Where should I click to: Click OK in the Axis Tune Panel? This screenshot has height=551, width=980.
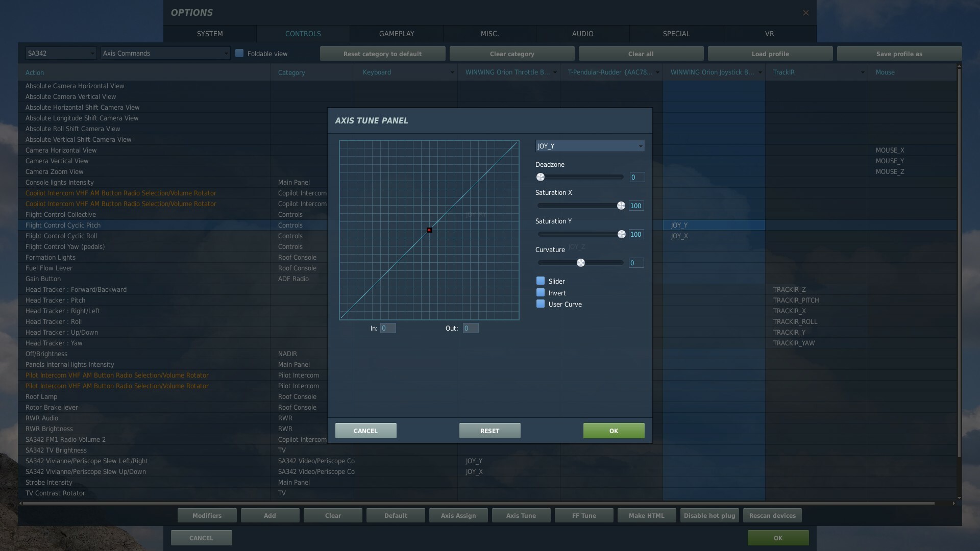[x=614, y=431]
